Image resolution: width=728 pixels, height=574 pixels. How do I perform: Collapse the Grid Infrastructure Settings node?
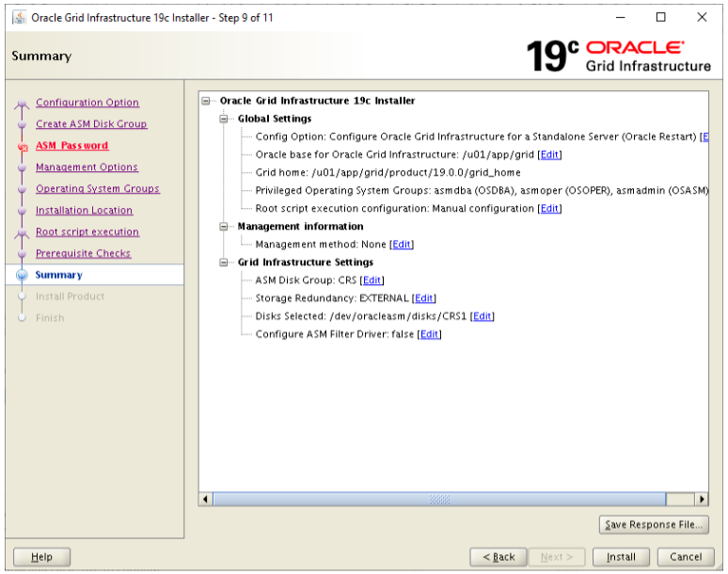pyautogui.click(x=224, y=263)
